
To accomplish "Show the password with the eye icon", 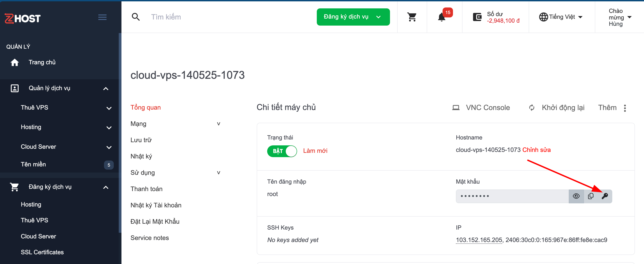I will tap(576, 196).
